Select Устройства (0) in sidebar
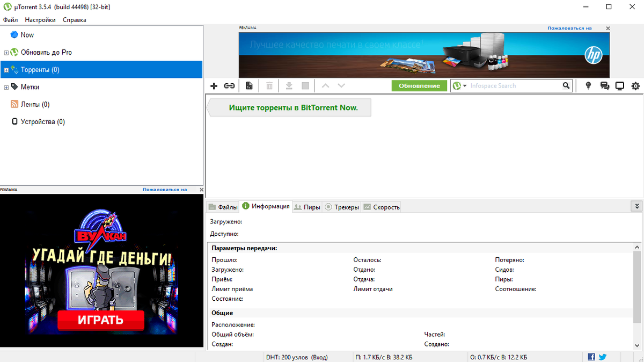 coord(101,122)
